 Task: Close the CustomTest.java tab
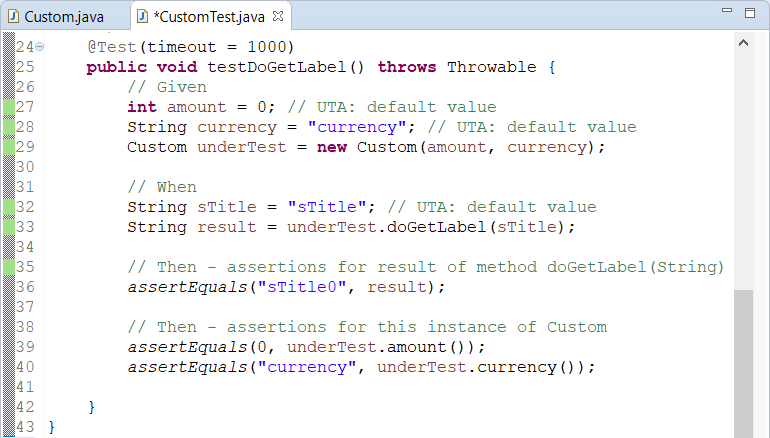[x=278, y=16]
